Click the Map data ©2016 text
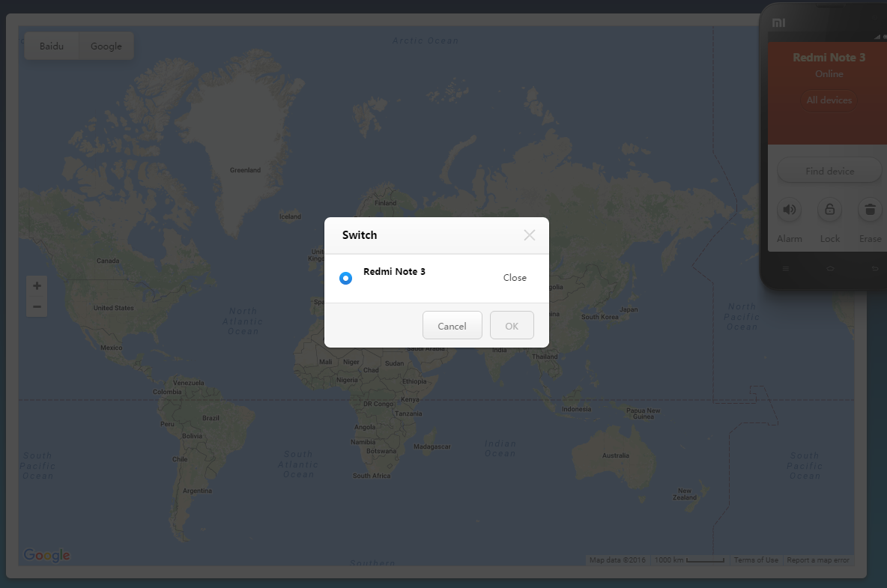Viewport: 887px width, 588px height. [617, 560]
